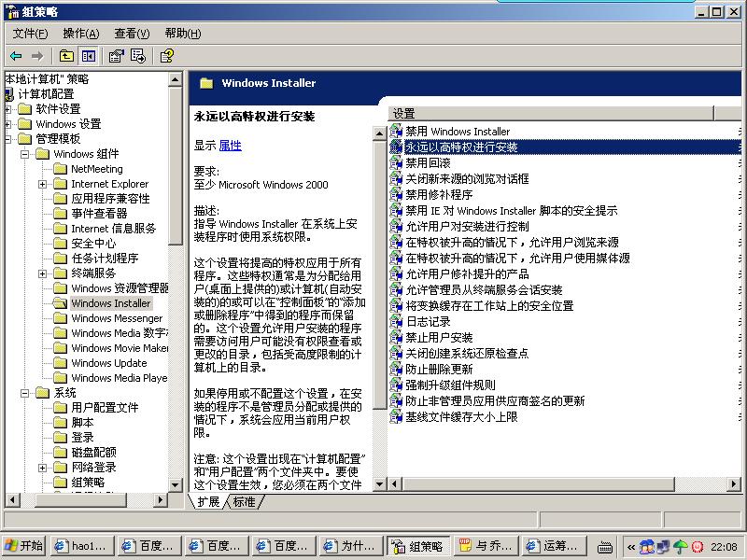Open the 文件(F) menu

click(x=30, y=34)
